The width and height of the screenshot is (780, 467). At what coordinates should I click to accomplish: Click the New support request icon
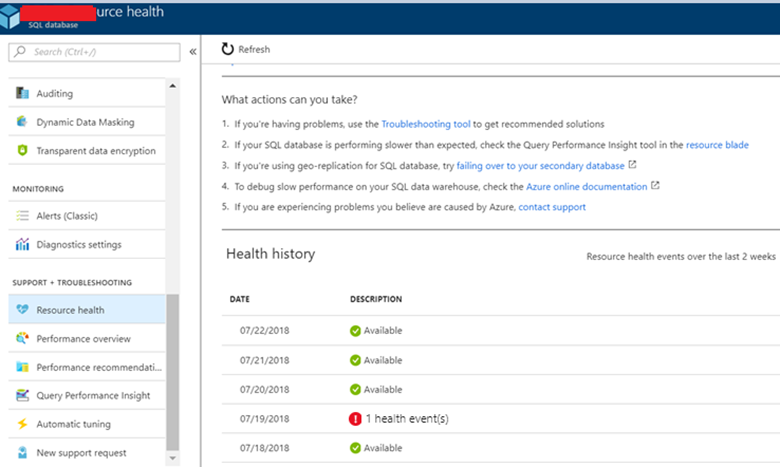[x=22, y=453]
